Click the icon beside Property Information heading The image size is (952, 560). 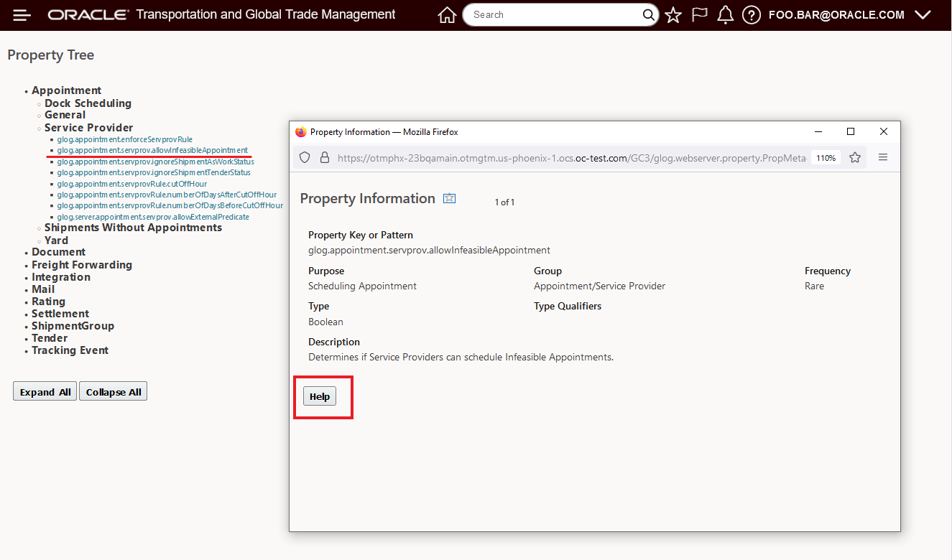450,199
